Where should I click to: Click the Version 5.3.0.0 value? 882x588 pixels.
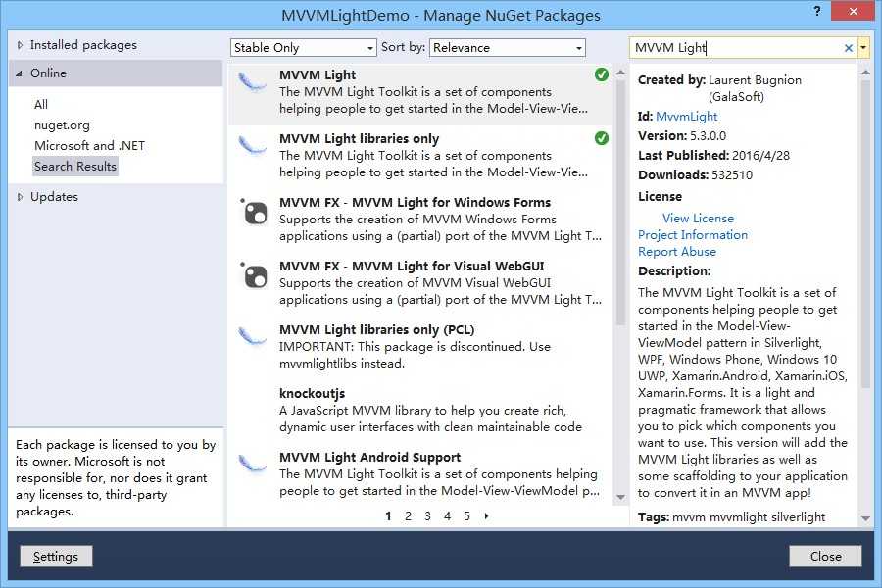[709, 136]
